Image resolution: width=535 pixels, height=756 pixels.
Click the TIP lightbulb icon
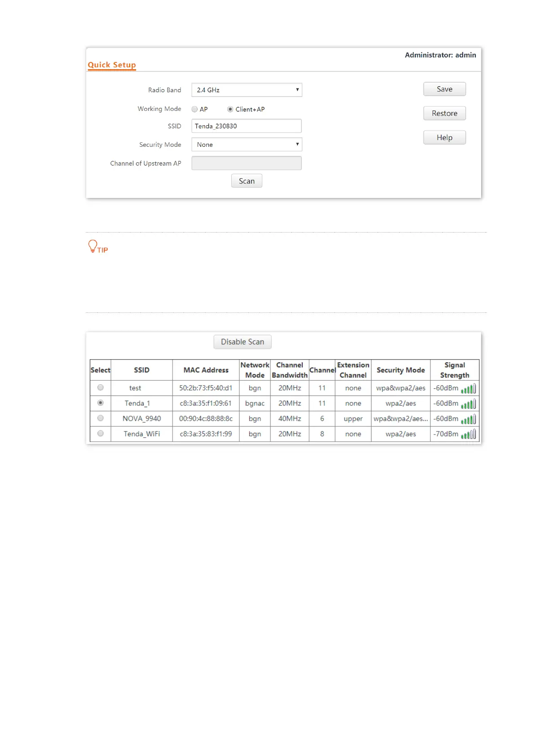(x=93, y=246)
